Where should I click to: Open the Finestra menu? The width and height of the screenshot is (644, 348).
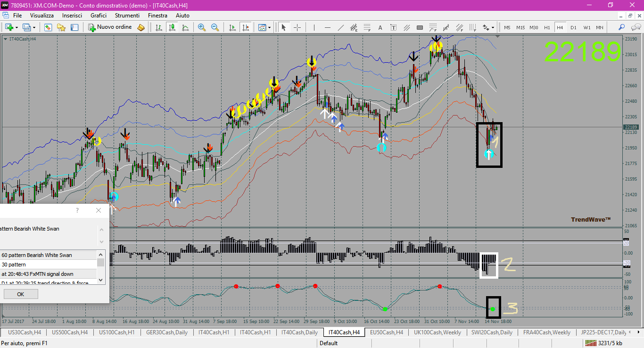point(157,16)
